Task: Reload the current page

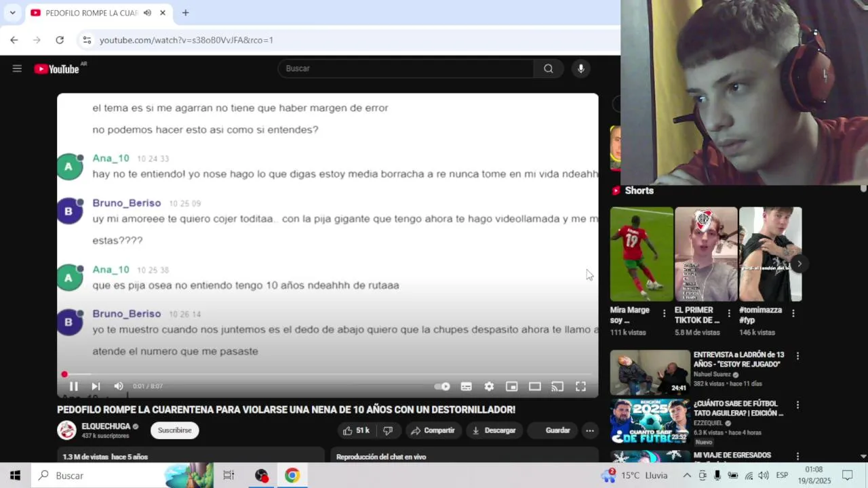Action: (x=60, y=40)
